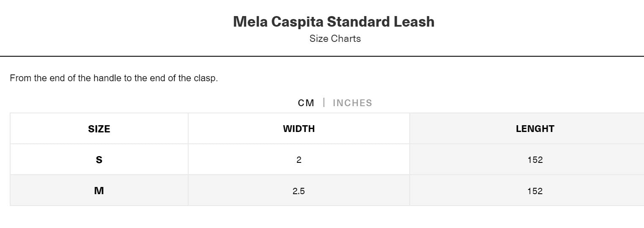Screen dimensions: 644x228
Task: Click the LENGHT column header
Action: (535, 129)
